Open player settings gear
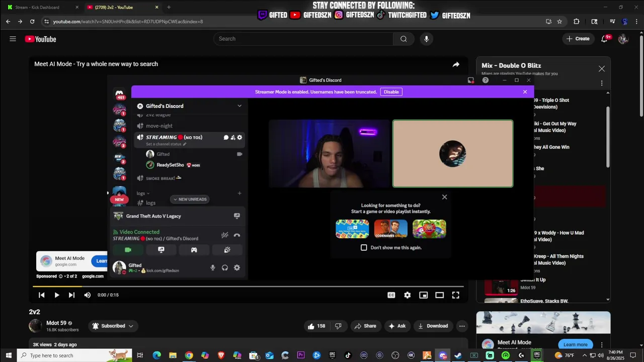The height and width of the screenshot is (362, 644). [408, 295]
